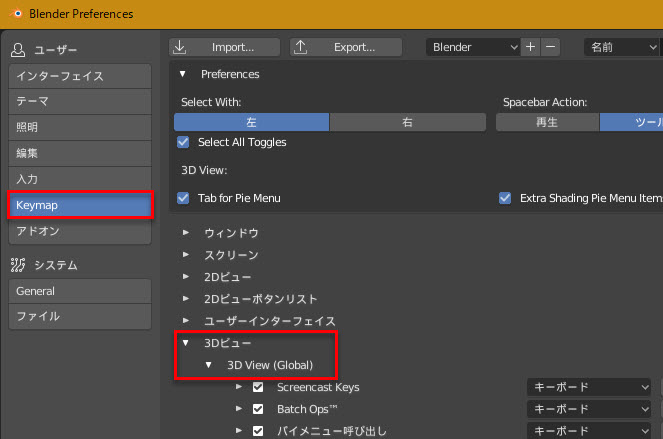Expand the ウィンドウ keymap section
663x439 pixels.
tap(186, 233)
